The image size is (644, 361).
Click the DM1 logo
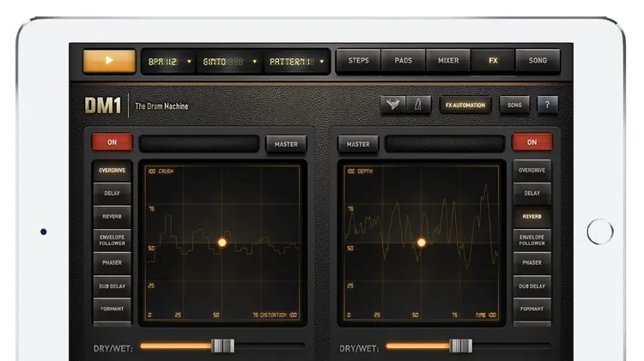coord(103,105)
